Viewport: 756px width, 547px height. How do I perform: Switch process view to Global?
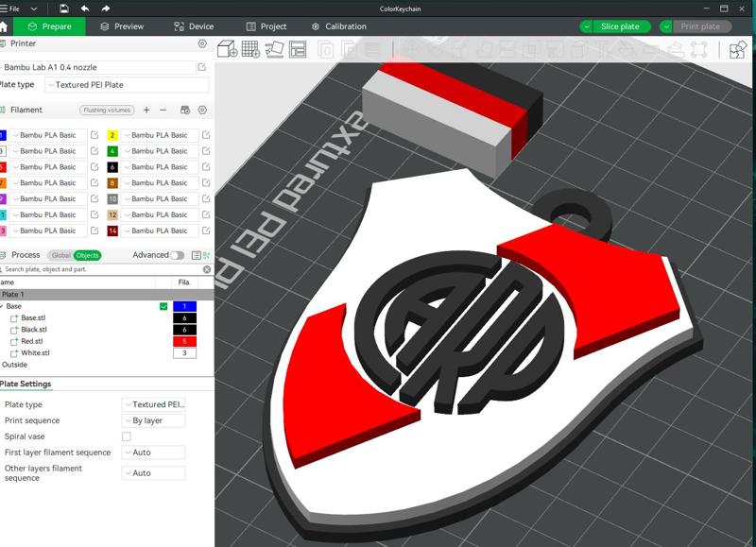coord(60,255)
